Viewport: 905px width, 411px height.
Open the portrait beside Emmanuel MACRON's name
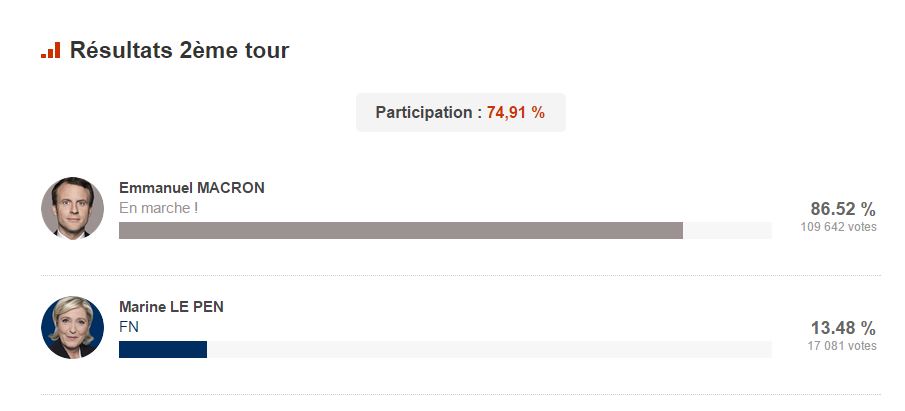[x=73, y=208]
